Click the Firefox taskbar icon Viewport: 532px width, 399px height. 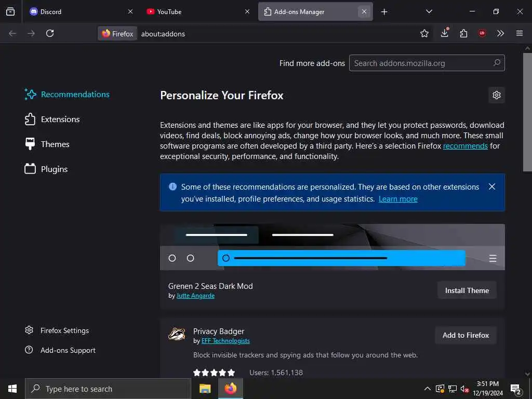[x=230, y=389]
